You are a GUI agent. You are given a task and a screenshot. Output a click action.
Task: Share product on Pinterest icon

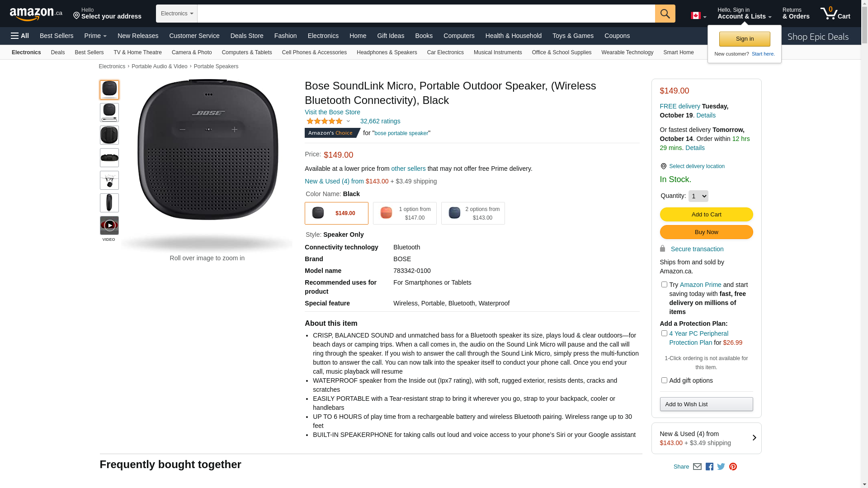(x=733, y=467)
